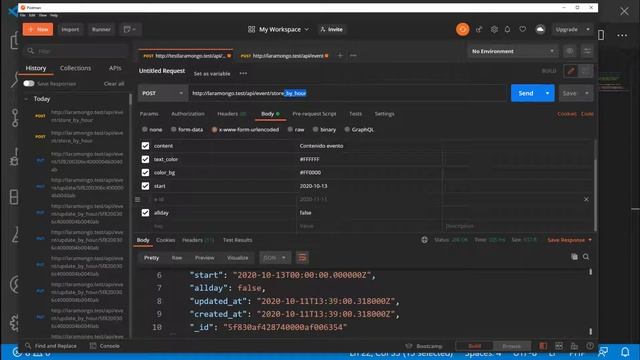Open the new window dropdown next to Runner
This screenshot has width=640, height=360.
click(x=130, y=29)
